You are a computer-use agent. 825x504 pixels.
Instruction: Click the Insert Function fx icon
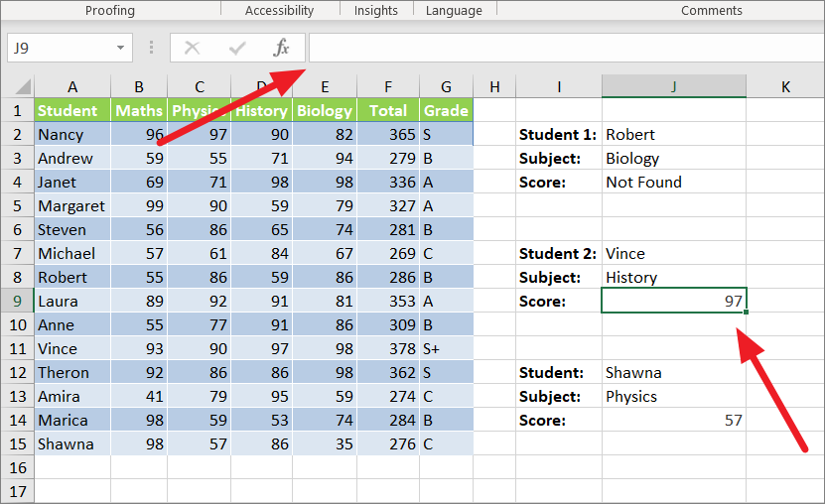point(282,48)
